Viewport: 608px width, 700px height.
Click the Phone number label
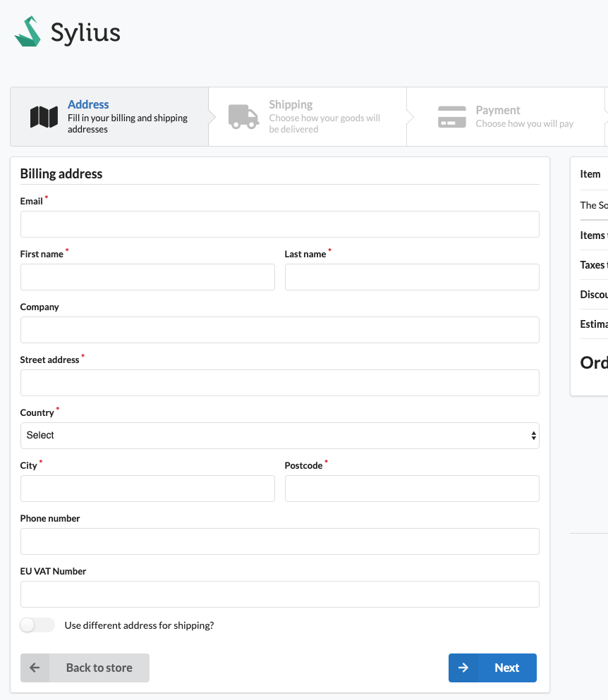pyautogui.click(x=50, y=519)
